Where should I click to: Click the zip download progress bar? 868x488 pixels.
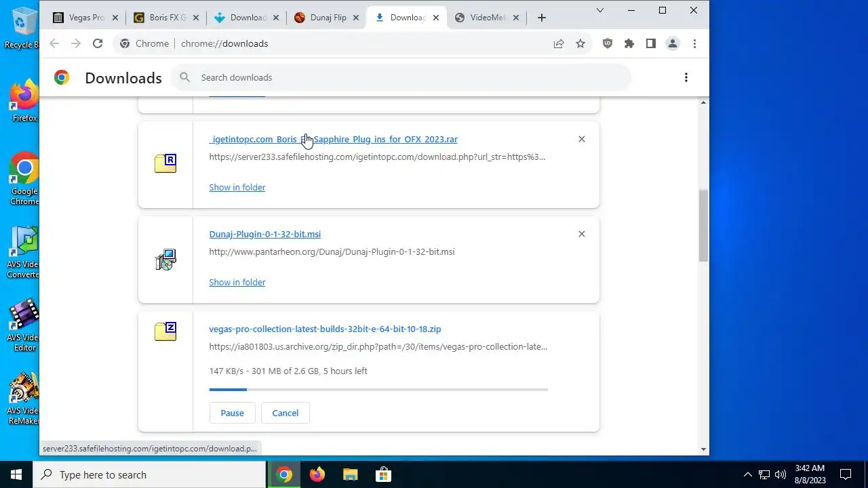[378, 390]
